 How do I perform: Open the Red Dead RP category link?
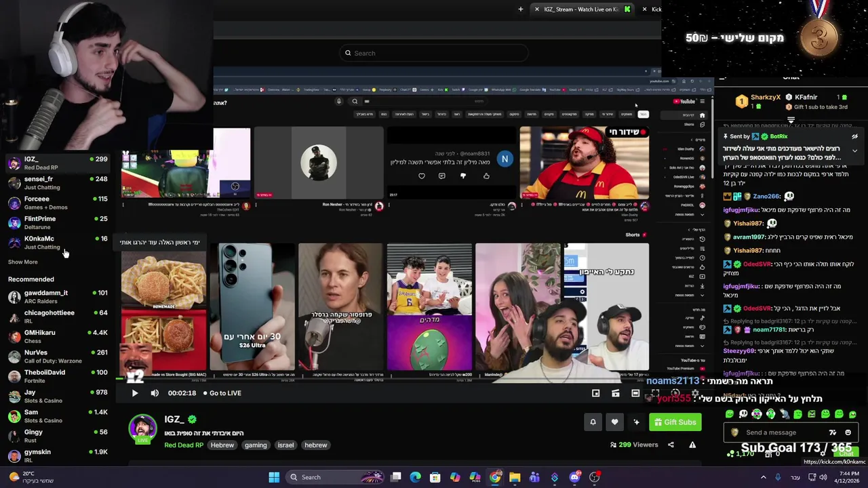pyautogui.click(x=183, y=445)
